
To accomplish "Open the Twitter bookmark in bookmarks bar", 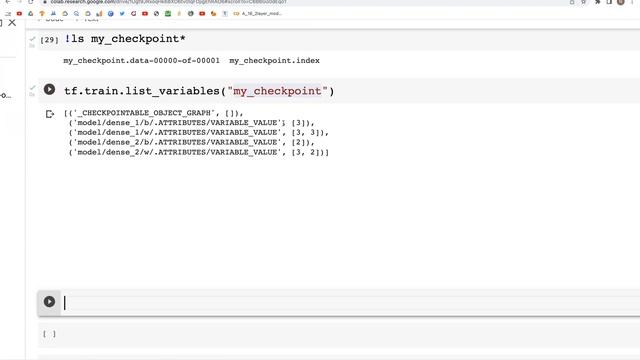I will pos(122,13).
